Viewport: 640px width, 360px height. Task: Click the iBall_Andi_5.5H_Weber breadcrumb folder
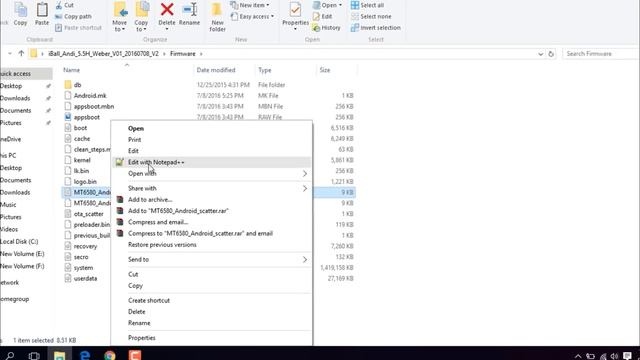pos(103,54)
